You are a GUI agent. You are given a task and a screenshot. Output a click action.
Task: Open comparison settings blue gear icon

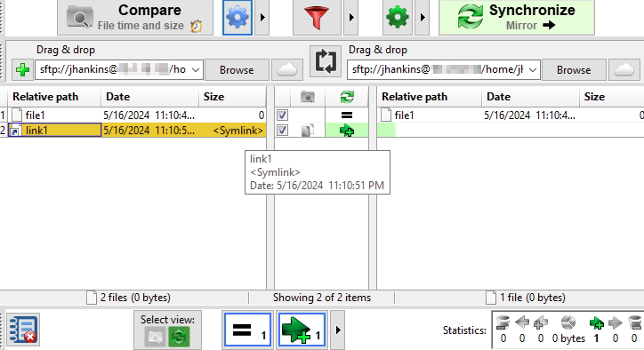pyautogui.click(x=237, y=17)
